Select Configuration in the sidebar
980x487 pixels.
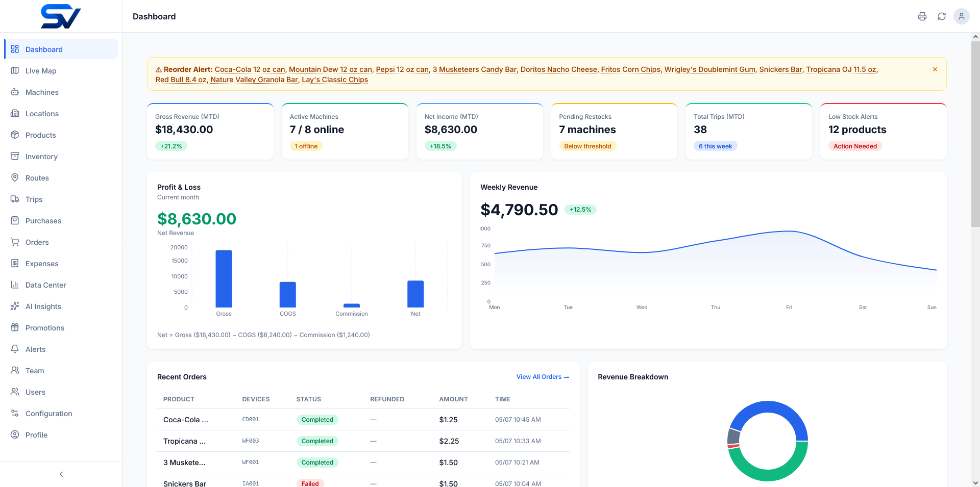click(61, 413)
